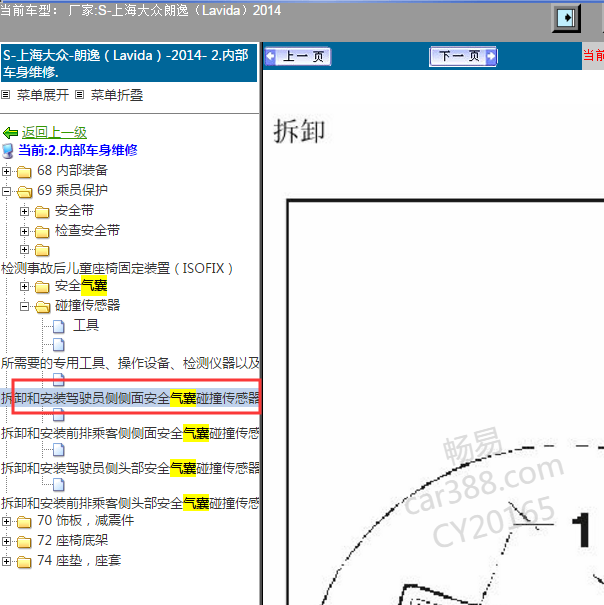604x605 pixels.
Task: Select the 检查安全带 tree item
Action: (x=87, y=230)
